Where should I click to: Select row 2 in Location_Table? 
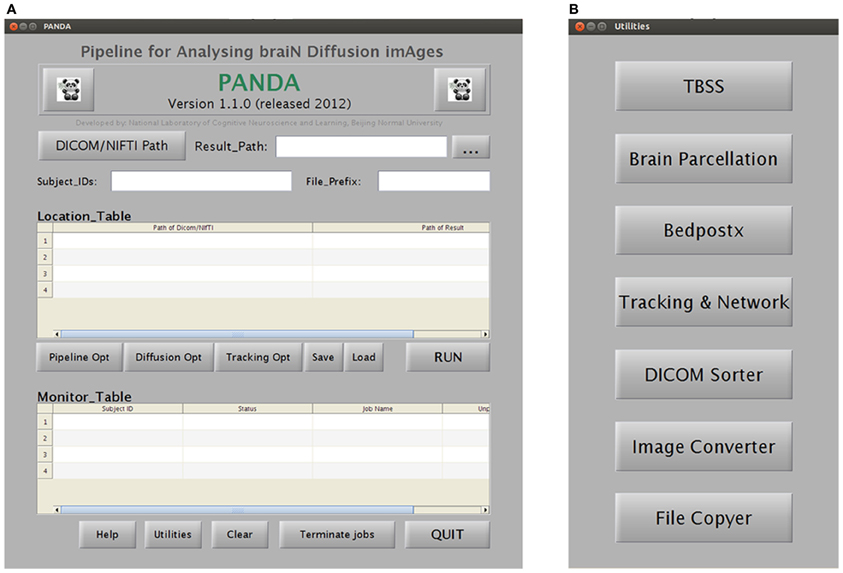[263, 257]
